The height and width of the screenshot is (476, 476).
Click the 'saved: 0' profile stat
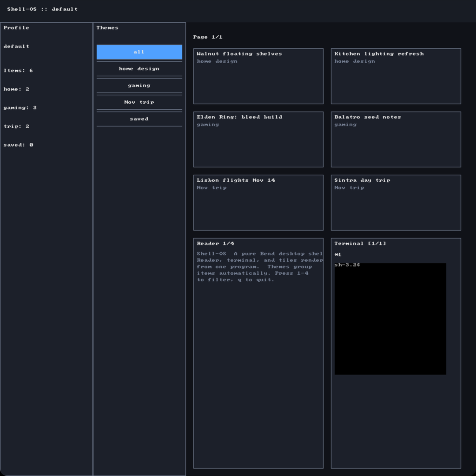pos(18,145)
